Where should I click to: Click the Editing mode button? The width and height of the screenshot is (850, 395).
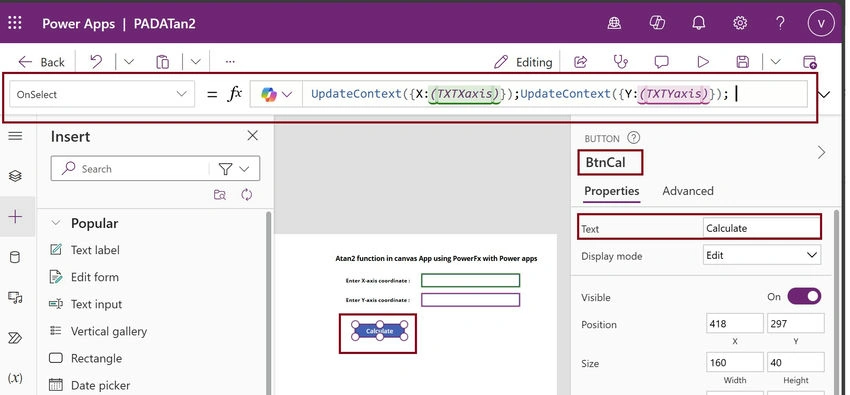[523, 62]
